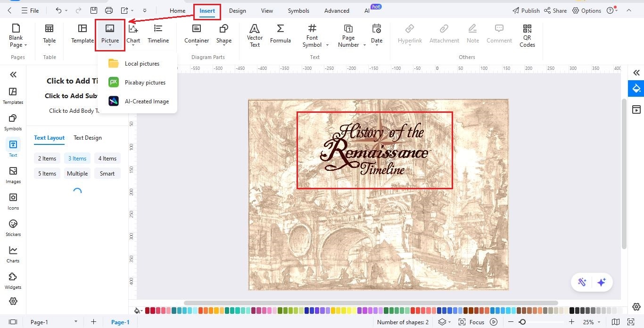644x328 pixels.
Task: Select the Smart text layout
Action: 107,174
